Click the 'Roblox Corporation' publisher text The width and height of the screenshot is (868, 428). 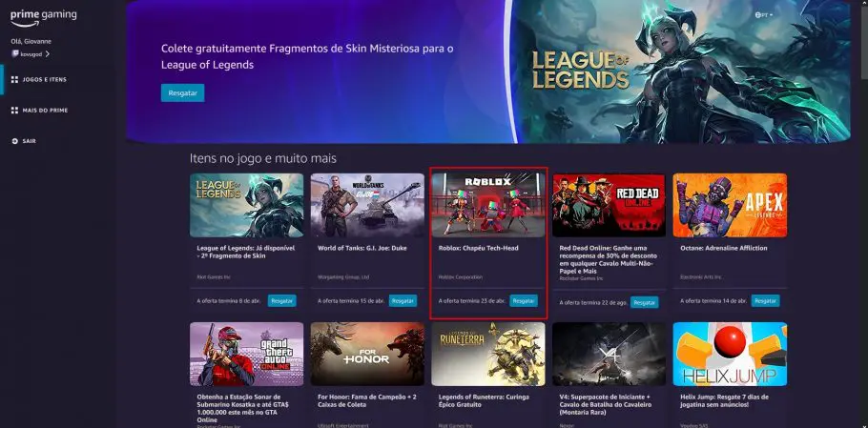[x=460, y=277]
